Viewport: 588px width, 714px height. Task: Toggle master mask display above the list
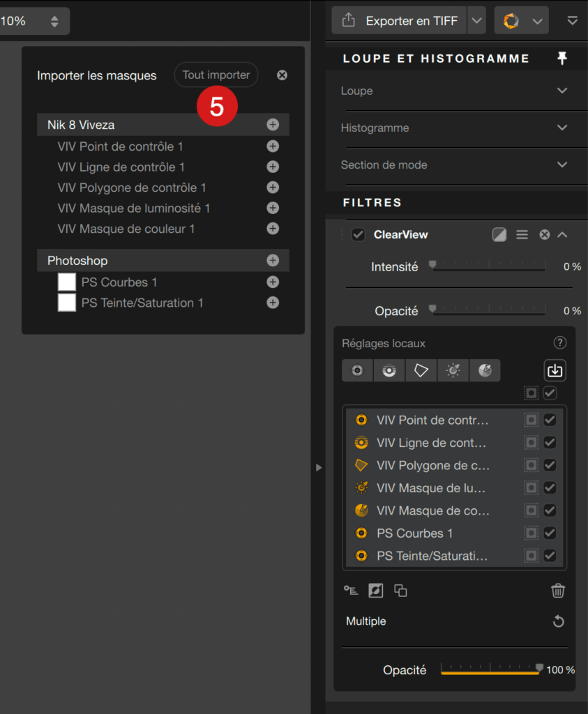[531, 393]
